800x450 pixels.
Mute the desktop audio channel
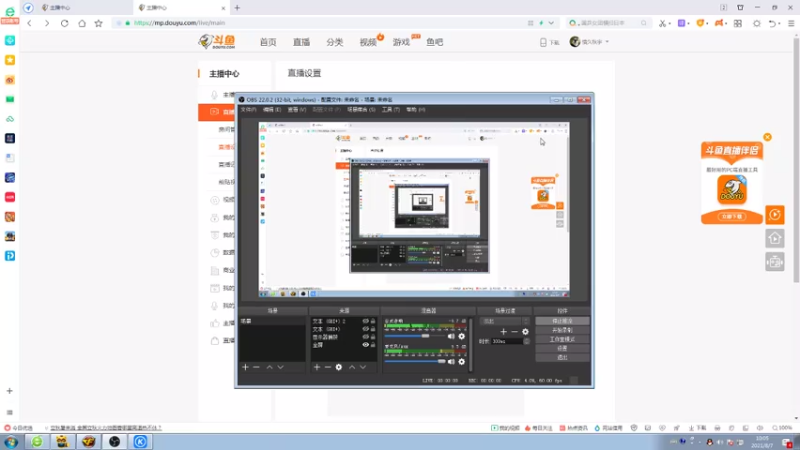click(451, 336)
